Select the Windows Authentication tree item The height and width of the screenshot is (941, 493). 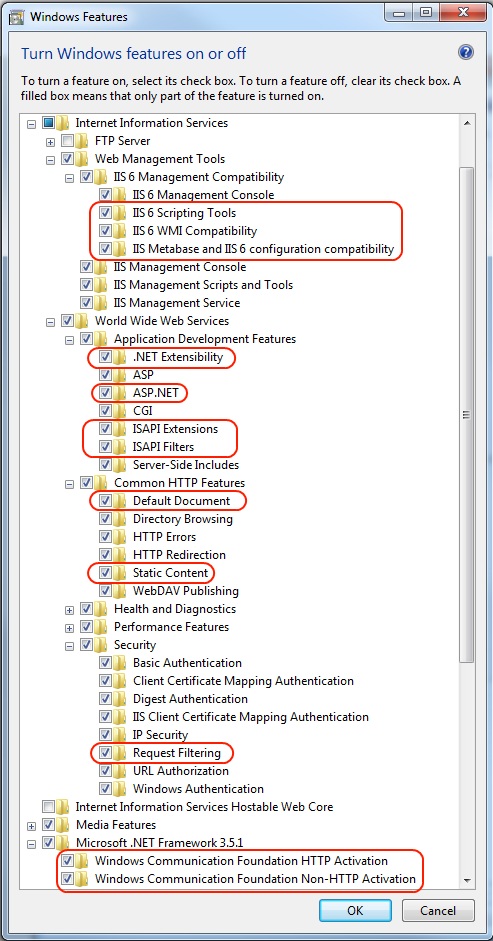point(198,789)
